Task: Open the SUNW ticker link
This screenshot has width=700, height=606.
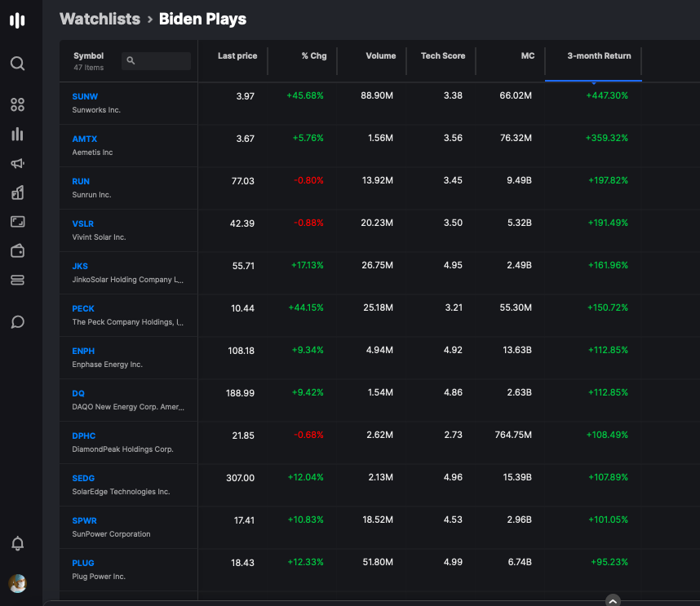Action: coord(85,96)
